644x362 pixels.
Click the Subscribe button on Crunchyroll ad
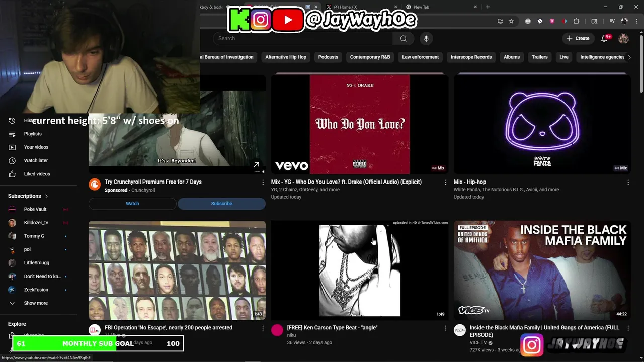[221, 204]
